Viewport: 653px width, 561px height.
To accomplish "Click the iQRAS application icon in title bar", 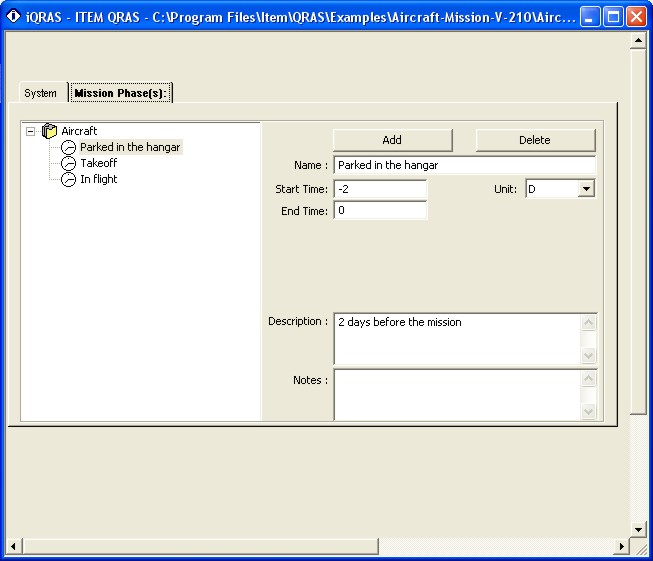I will [13, 16].
